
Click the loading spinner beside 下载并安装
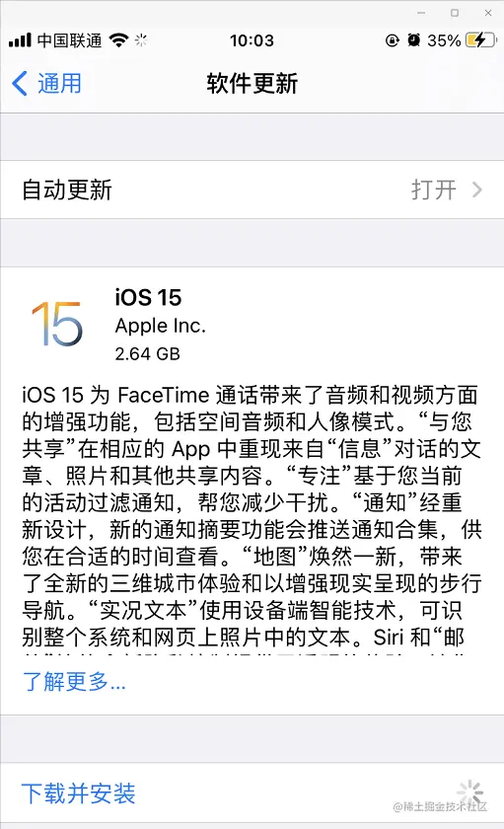(x=470, y=792)
